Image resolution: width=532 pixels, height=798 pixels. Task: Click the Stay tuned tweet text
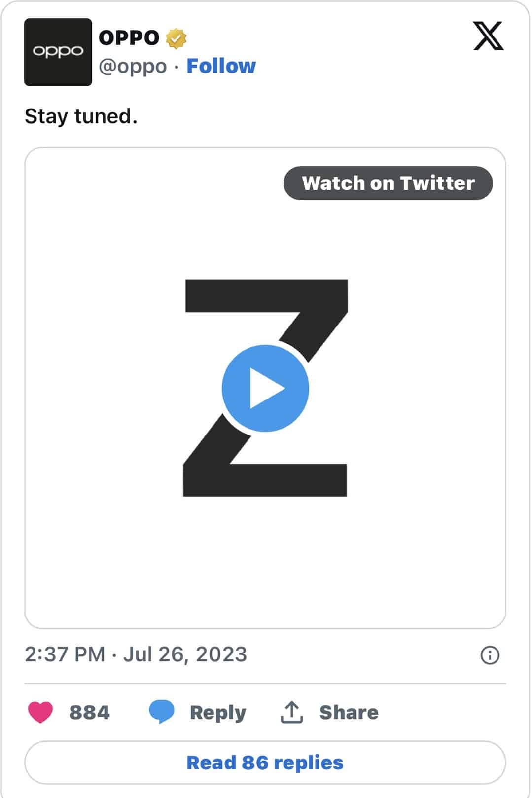pyautogui.click(x=81, y=116)
